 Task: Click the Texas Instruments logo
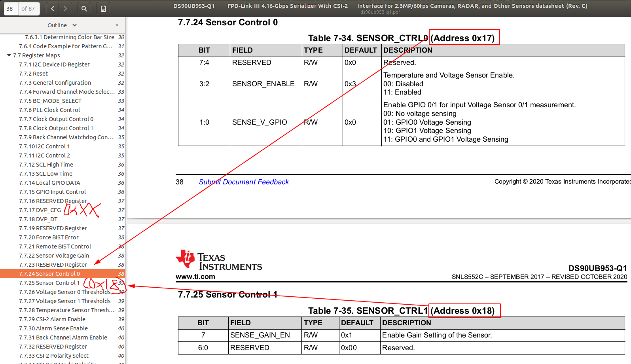pyautogui.click(x=219, y=260)
